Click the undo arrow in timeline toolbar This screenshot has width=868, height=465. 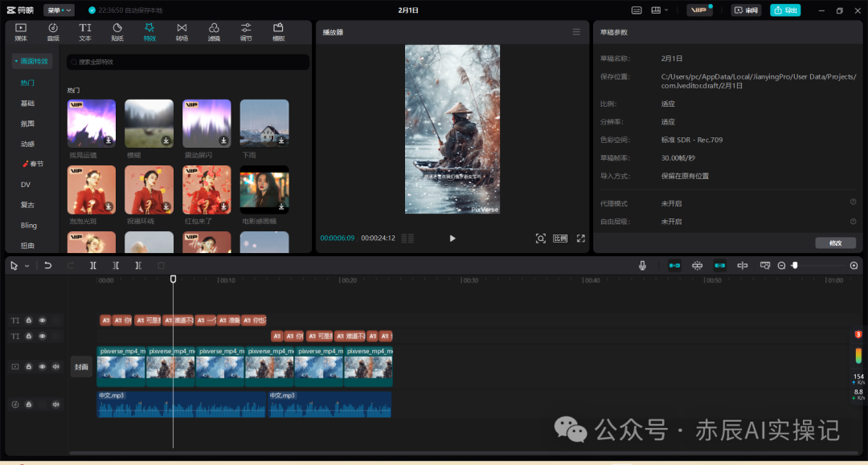click(x=48, y=265)
